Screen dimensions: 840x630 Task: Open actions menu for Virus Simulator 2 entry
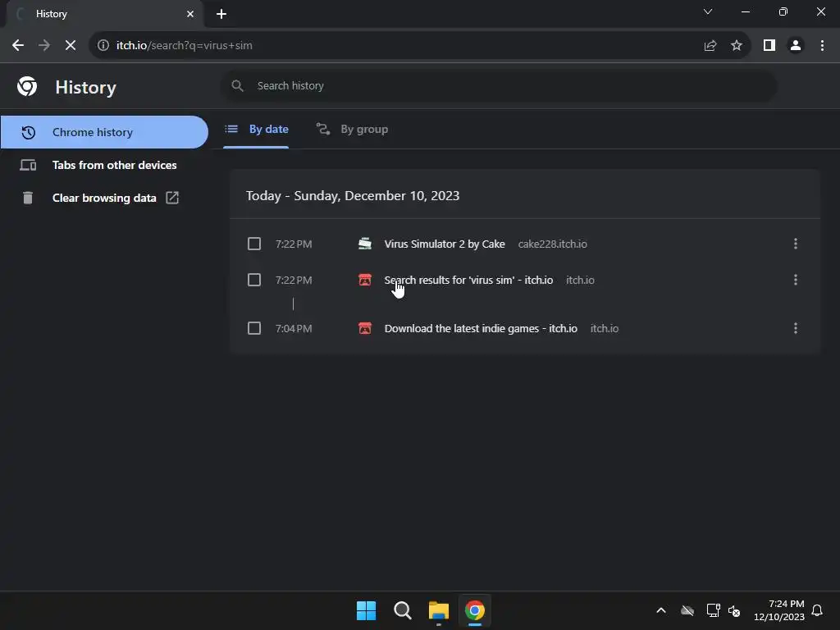click(x=796, y=244)
